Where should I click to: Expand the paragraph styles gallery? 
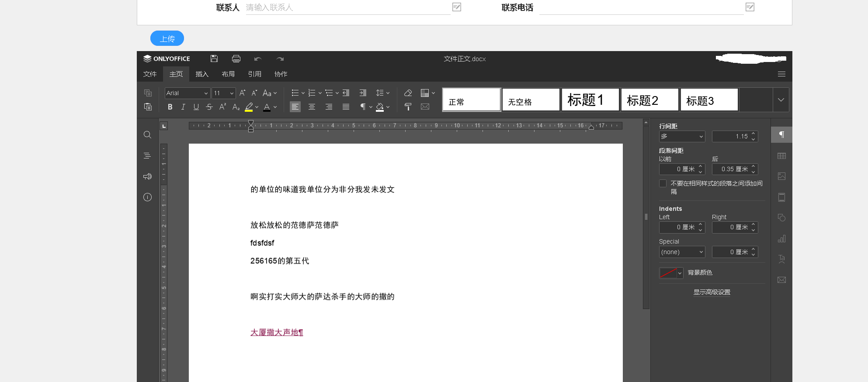point(781,100)
